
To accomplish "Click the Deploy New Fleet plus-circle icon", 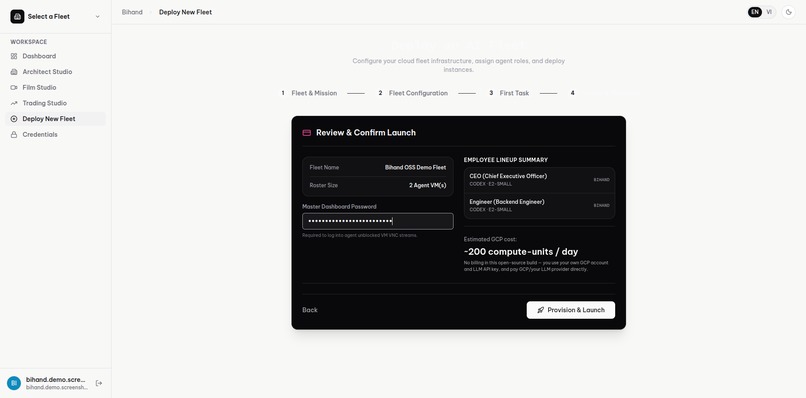I will pyautogui.click(x=14, y=119).
